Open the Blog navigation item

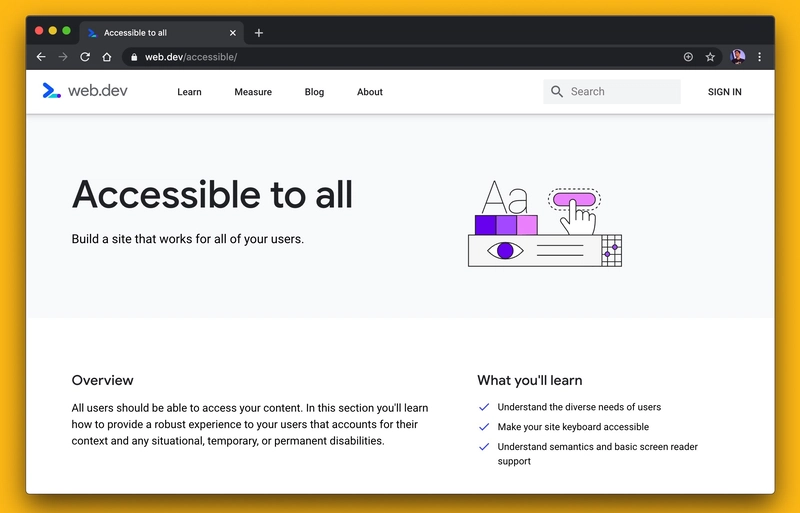[314, 92]
